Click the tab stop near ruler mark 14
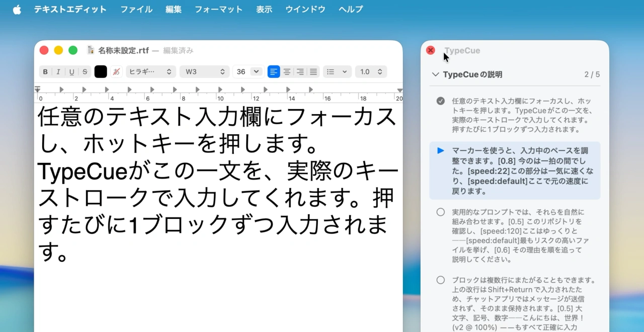The width and height of the screenshot is (644, 332). [288, 90]
